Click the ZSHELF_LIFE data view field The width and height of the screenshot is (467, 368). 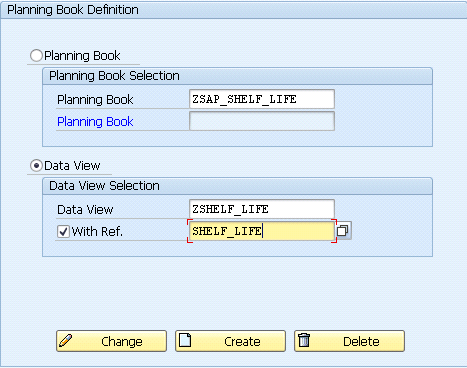tap(262, 209)
